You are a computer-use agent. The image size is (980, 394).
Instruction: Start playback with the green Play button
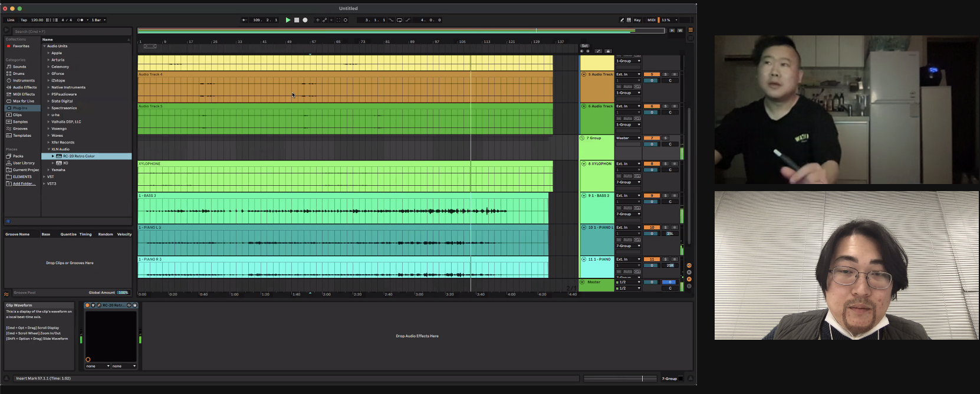(288, 20)
